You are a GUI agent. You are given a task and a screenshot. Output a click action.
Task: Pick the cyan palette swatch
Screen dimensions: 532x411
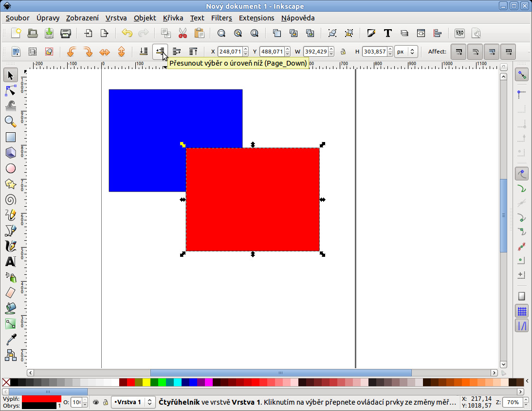click(178, 382)
